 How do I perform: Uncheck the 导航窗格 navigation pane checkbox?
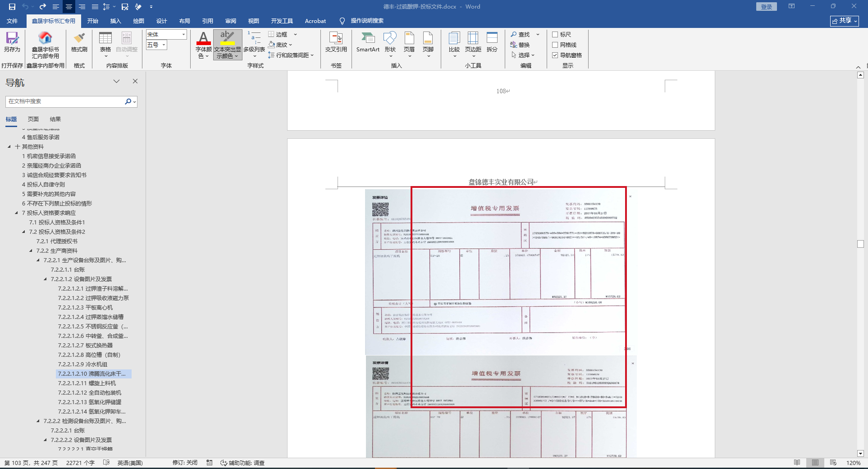(555, 55)
